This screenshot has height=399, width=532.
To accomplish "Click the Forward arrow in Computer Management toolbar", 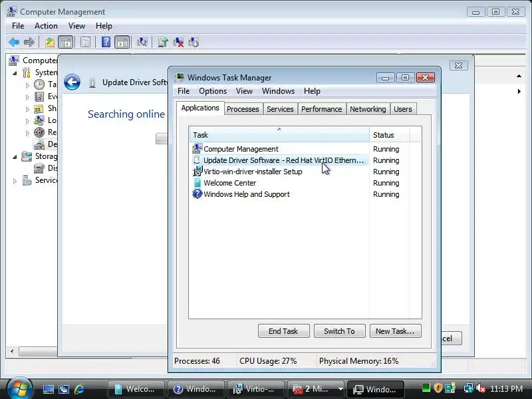I will tap(29, 43).
